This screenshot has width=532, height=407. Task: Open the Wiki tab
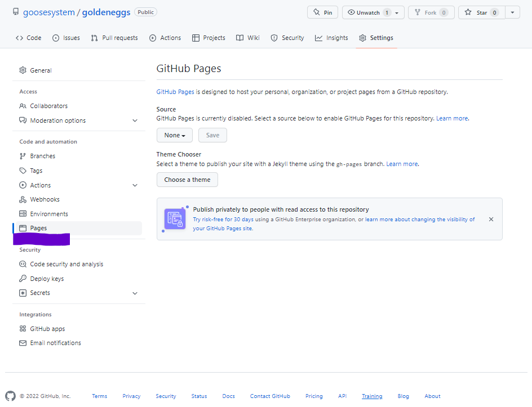tap(248, 38)
